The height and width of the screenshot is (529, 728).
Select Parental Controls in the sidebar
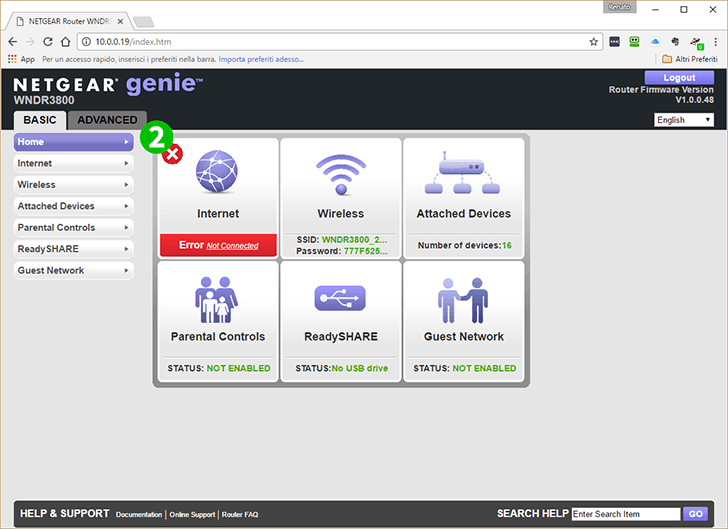pos(74,228)
